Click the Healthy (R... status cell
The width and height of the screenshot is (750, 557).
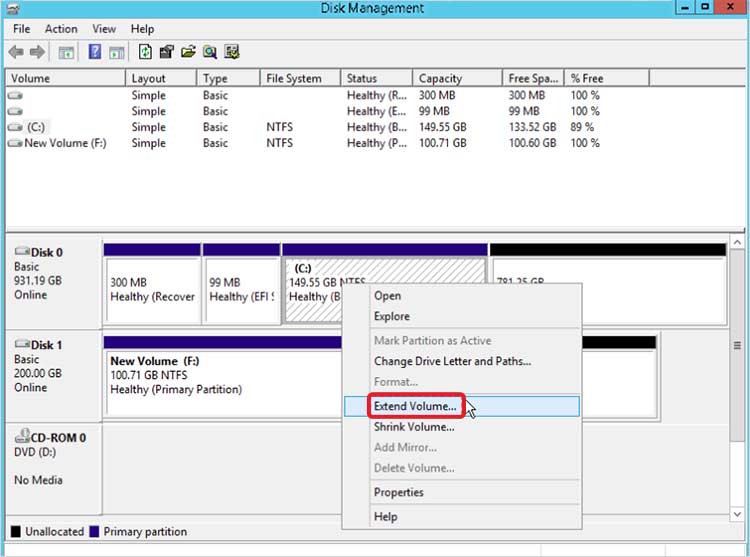pyautogui.click(x=377, y=95)
